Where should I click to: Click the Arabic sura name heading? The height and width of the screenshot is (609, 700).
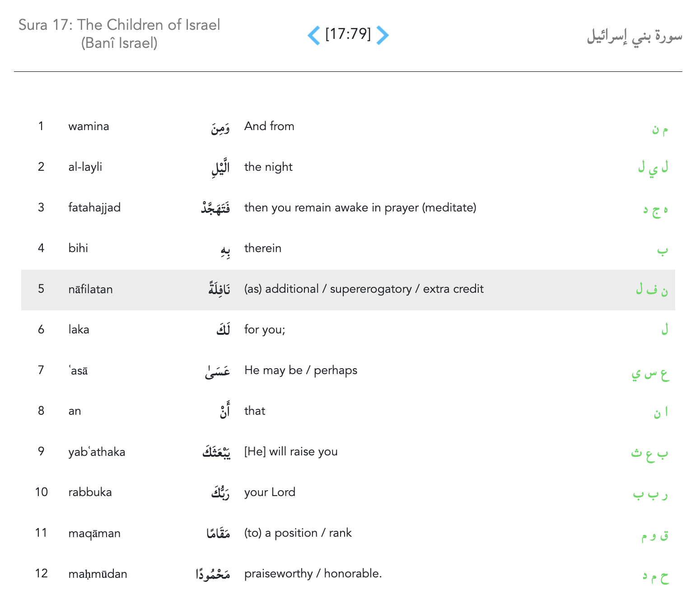click(634, 36)
